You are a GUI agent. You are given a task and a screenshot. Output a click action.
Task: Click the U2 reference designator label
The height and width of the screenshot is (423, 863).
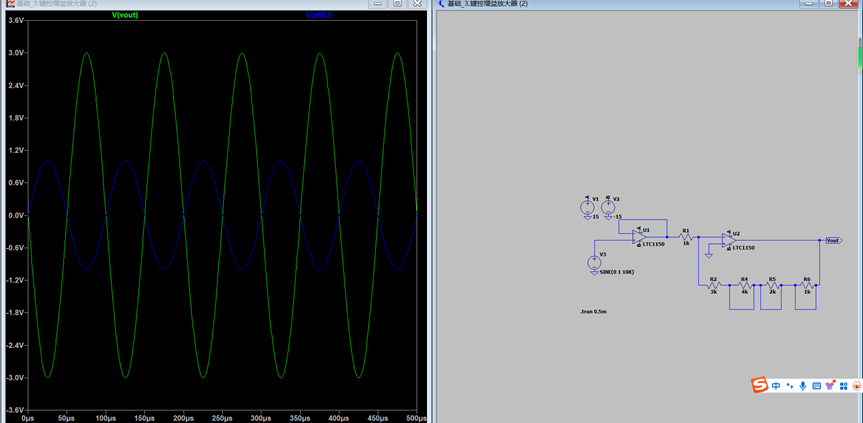tap(736, 234)
